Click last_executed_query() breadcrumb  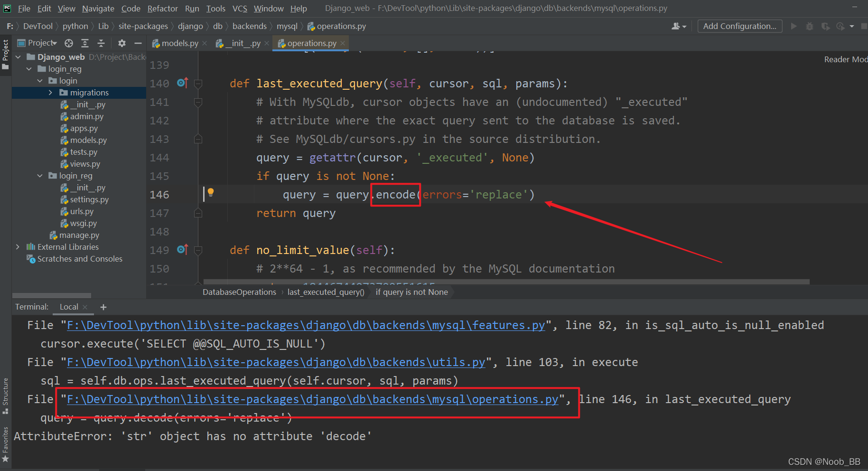point(326,292)
